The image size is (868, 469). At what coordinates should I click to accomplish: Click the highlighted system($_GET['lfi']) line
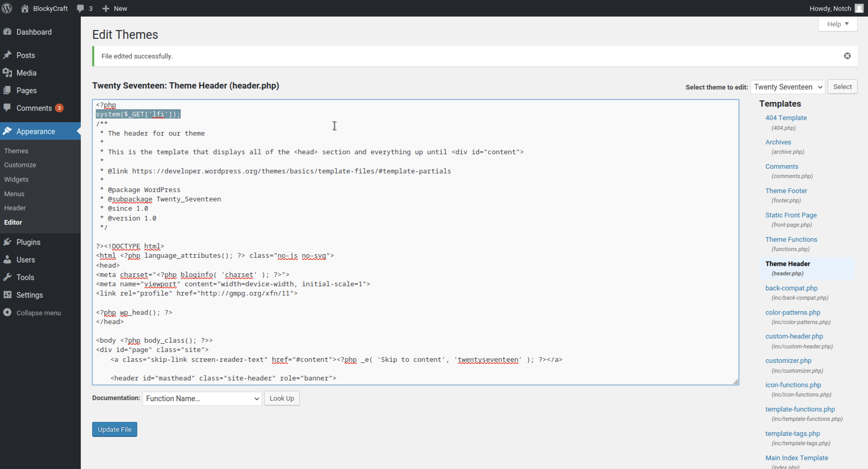click(x=138, y=114)
